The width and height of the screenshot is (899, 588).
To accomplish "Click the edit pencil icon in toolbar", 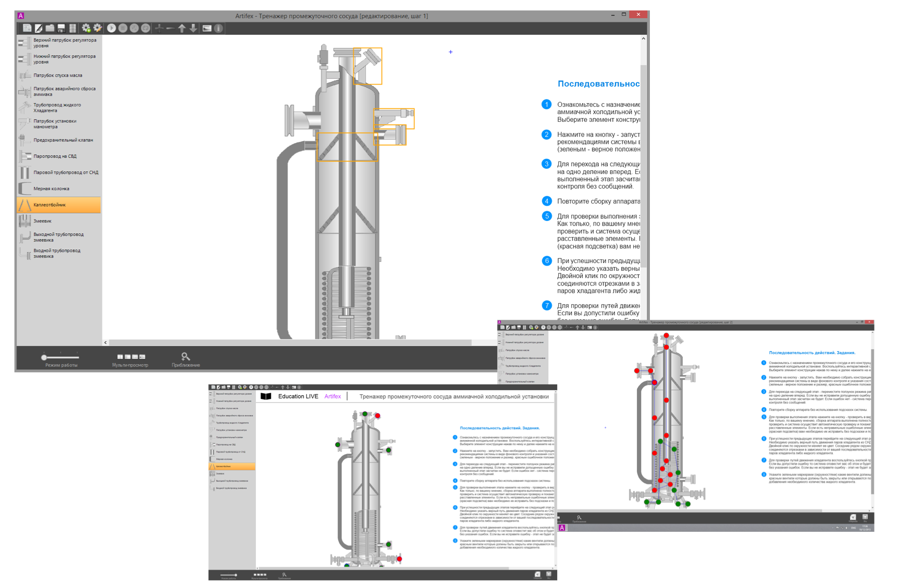I will (39, 28).
